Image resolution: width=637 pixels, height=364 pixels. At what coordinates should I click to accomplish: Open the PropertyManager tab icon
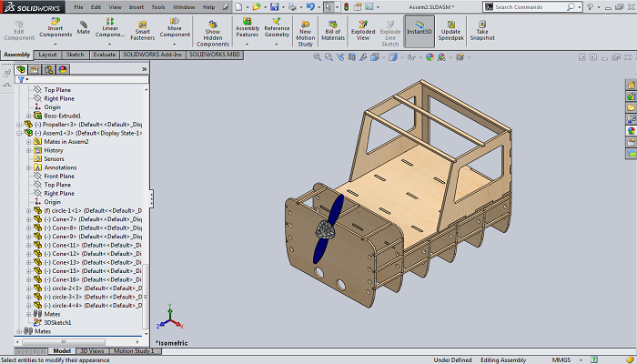[35, 69]
